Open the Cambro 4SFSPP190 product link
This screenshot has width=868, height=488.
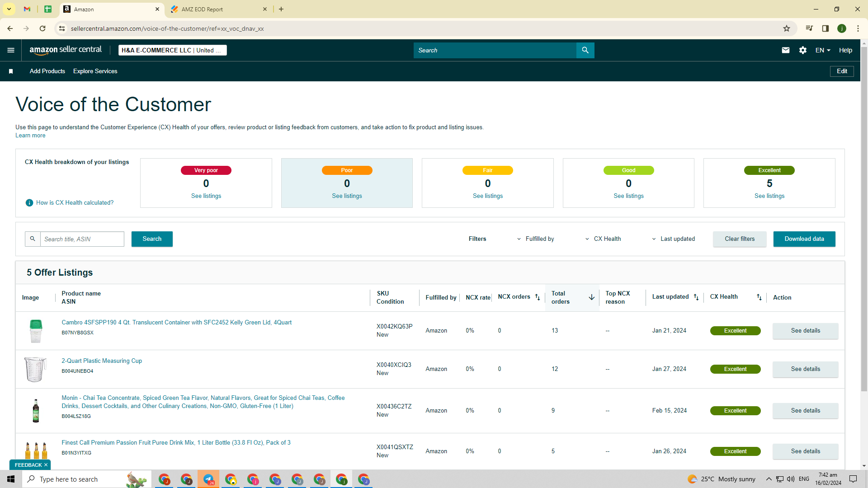tap(177, 323)
